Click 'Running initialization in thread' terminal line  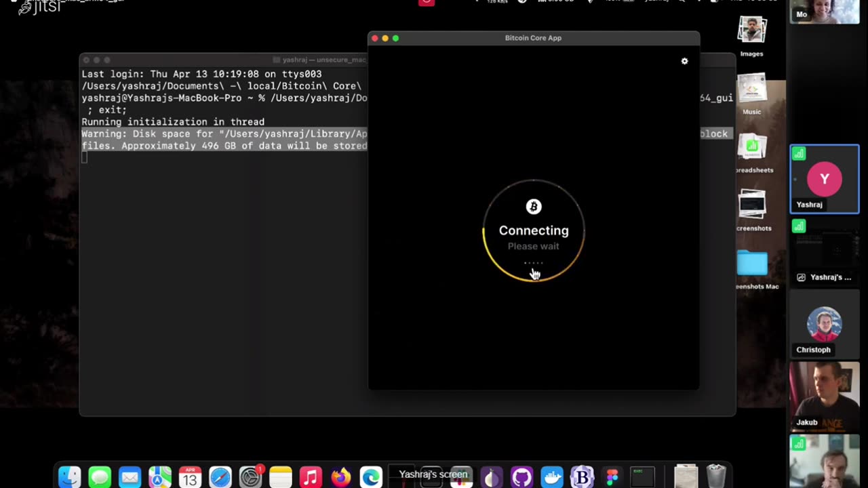point(173,122)
